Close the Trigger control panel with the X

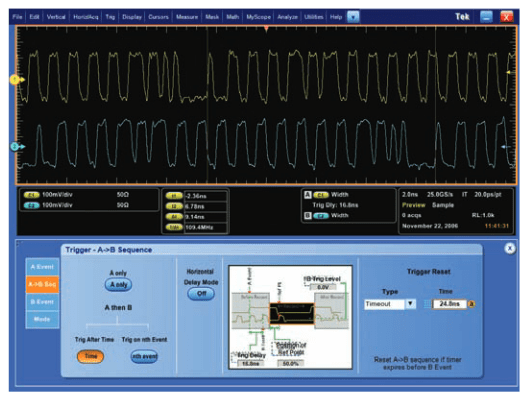510,248
